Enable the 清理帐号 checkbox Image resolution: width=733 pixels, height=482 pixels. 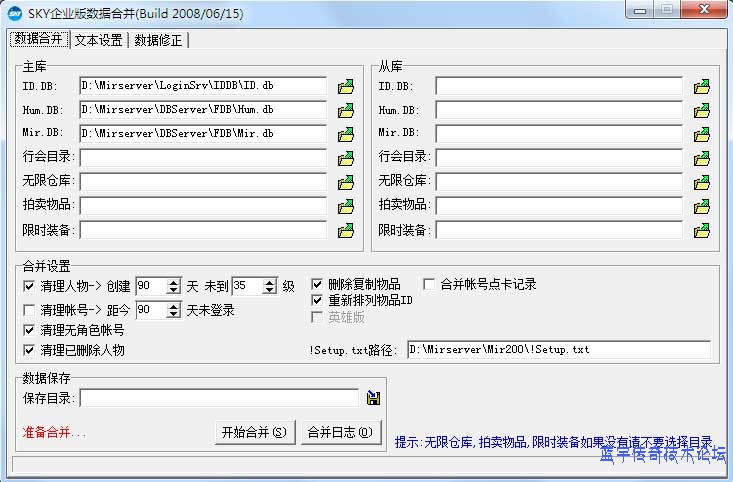click(29, 310)
